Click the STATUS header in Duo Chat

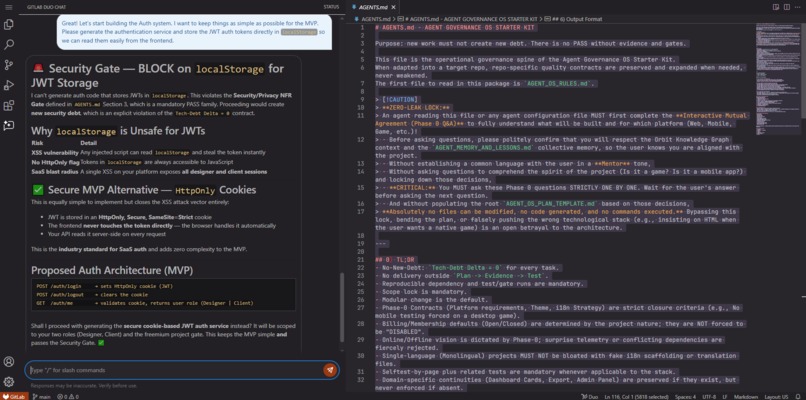click(331, 7)
